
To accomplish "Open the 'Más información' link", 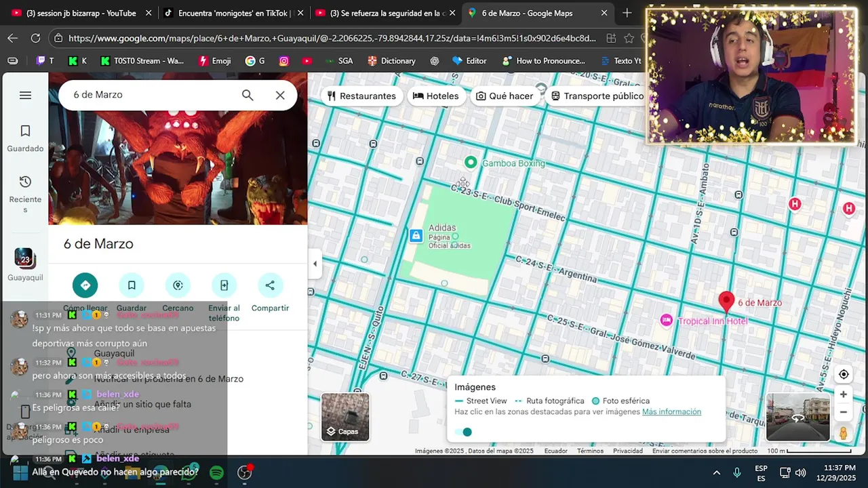I will click(671, 412).
